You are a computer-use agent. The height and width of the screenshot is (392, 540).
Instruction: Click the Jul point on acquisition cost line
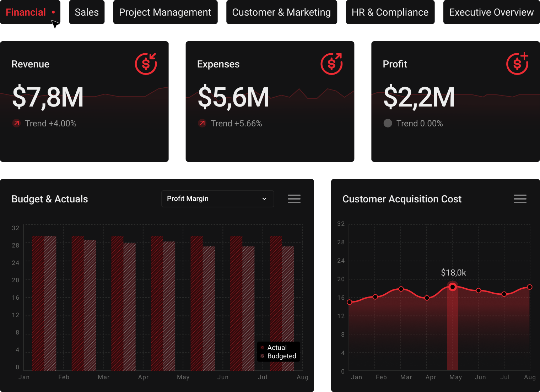[504, 294]
